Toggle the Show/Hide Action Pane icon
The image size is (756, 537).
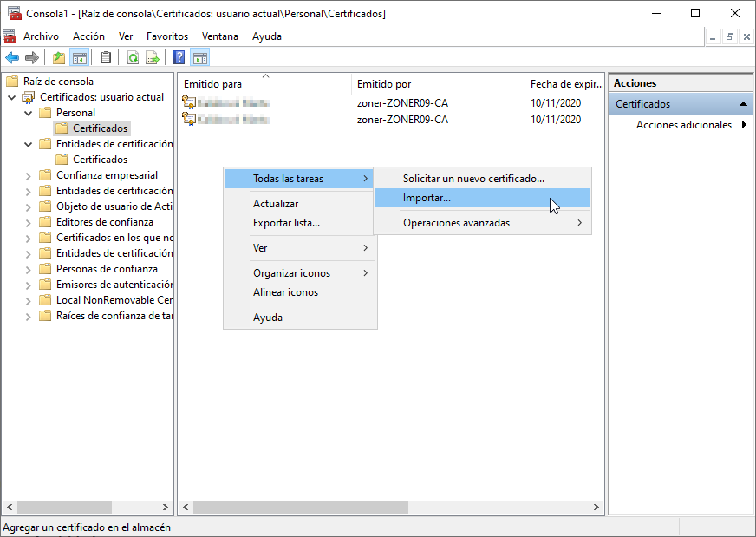pos(200,58)
